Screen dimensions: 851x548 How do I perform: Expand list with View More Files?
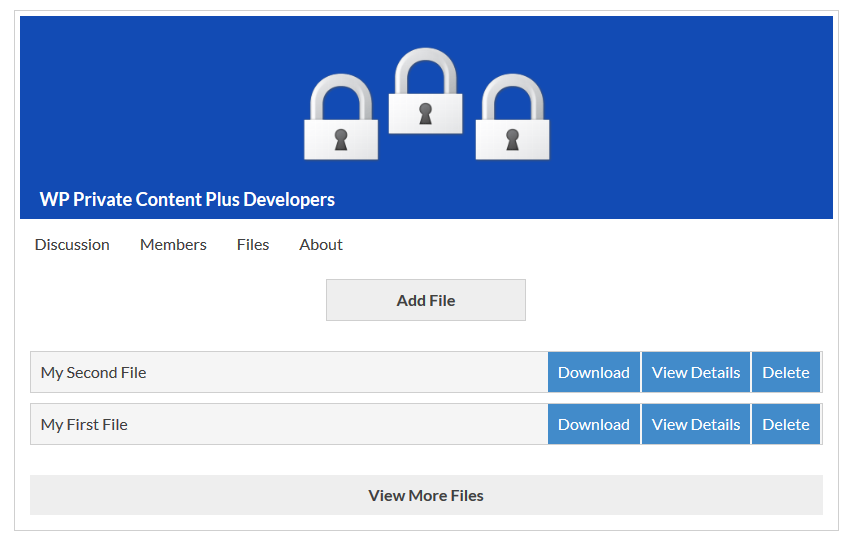pos(426,495)
